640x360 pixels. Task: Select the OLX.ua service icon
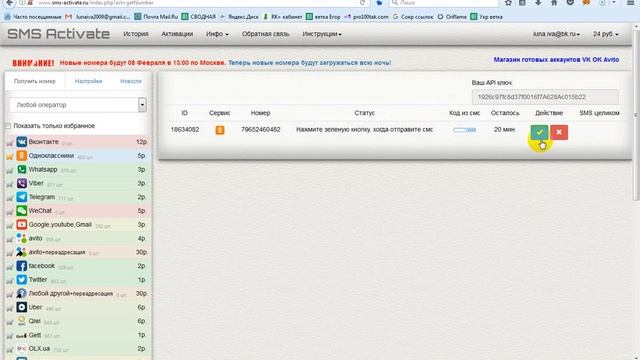pos(22,349)
